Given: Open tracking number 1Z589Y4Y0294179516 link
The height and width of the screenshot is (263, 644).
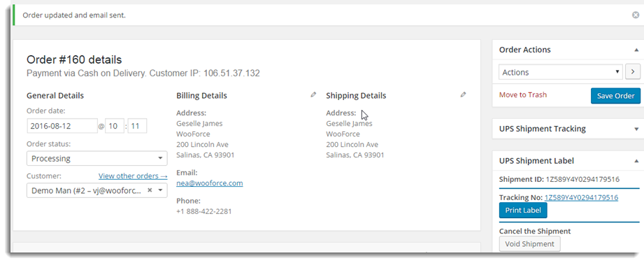Looking at the screenshot, I should click(x=581, y=198).
